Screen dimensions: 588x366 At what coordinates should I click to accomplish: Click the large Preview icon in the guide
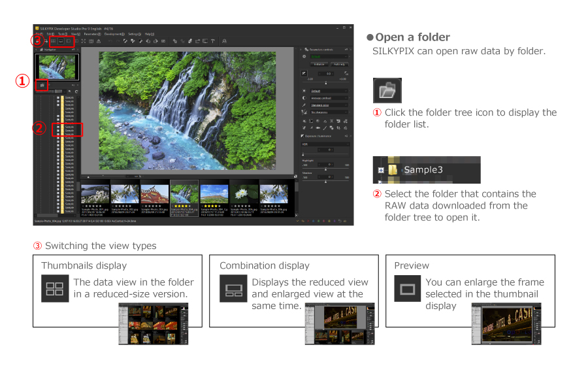[x=408, y=288]
